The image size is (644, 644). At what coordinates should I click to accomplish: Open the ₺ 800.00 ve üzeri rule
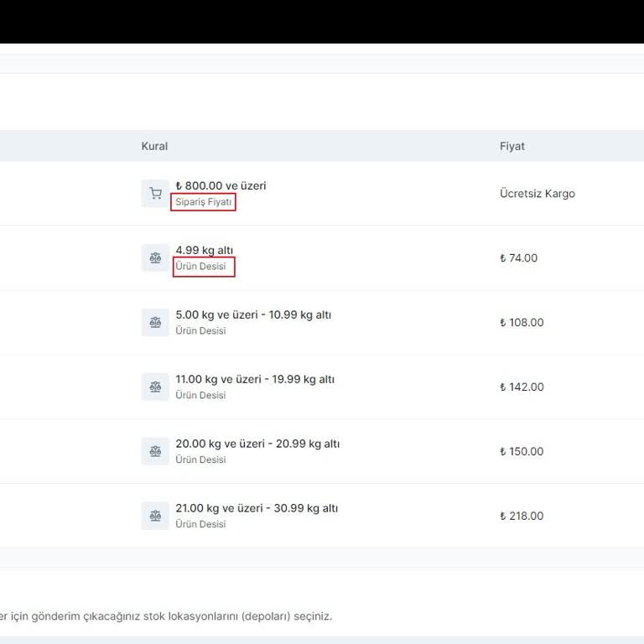[221, 186]
